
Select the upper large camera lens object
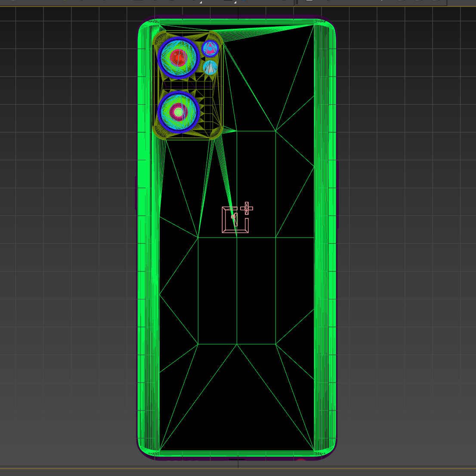pos(179,58)
